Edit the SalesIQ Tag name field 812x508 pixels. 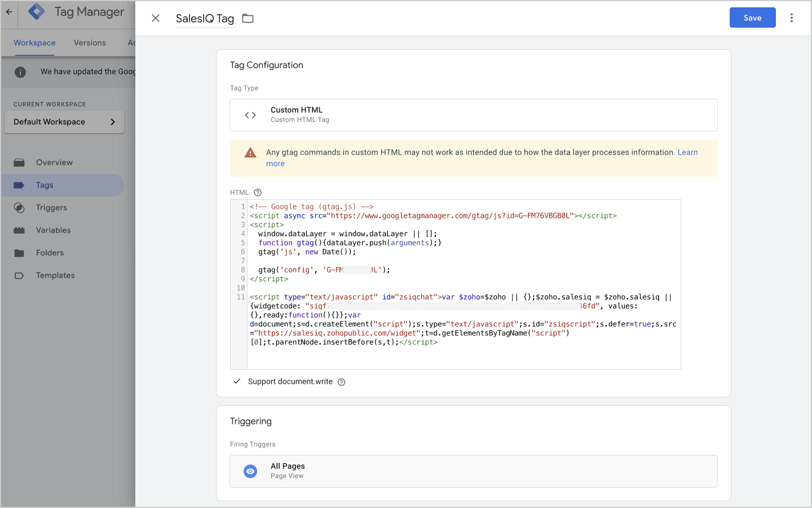(205, 19)
